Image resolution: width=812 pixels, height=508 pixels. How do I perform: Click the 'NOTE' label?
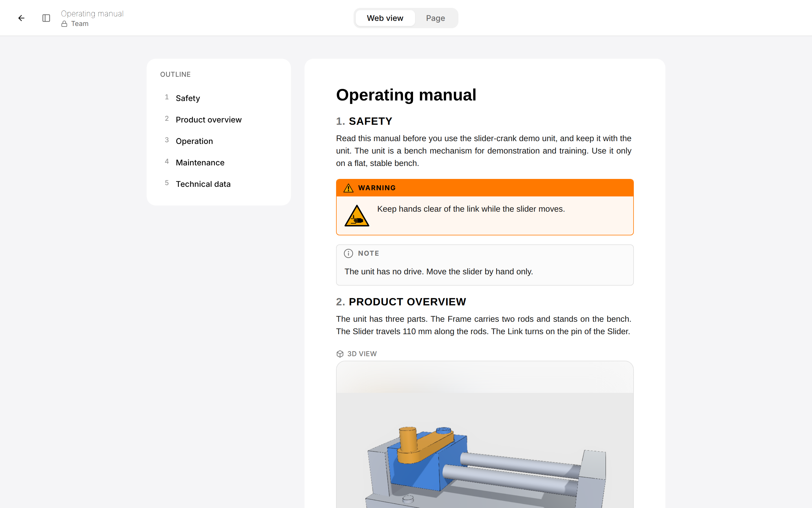point(369,253)
